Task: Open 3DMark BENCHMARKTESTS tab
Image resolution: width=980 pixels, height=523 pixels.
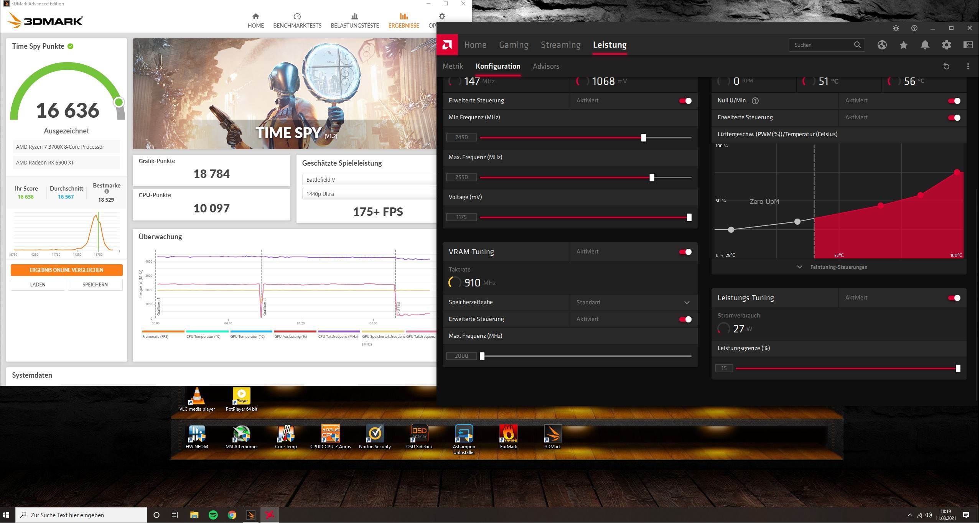Action: tap(297, 21)
